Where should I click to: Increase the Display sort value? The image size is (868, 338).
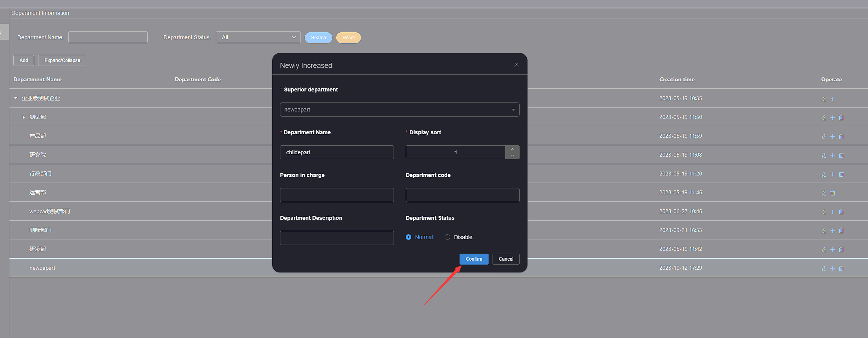(x=512, y=149)
